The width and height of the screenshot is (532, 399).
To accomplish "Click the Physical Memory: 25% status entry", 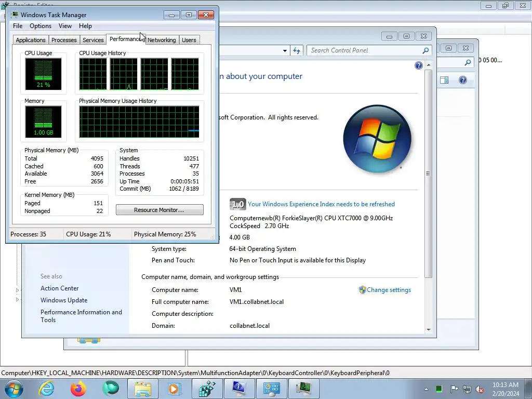I will [x=165, y=234].
